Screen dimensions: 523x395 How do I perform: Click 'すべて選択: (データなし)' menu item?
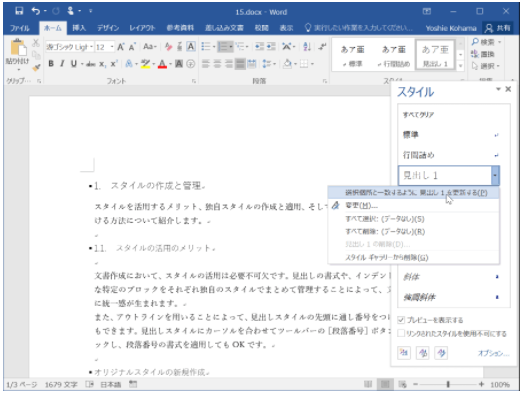[x=414, y=219]
